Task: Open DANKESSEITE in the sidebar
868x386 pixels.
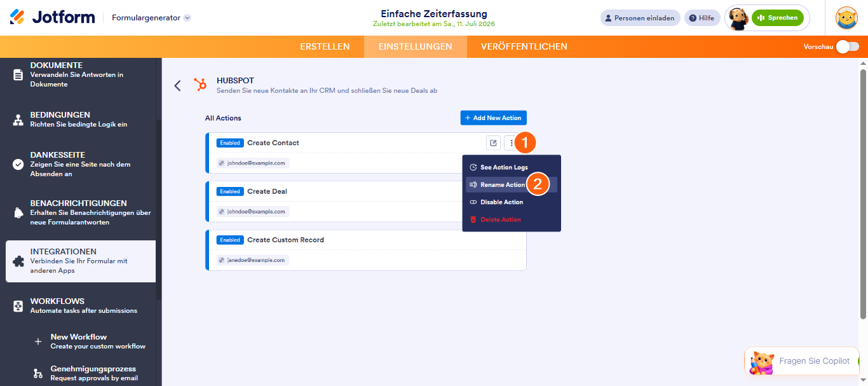Action: 81,164
